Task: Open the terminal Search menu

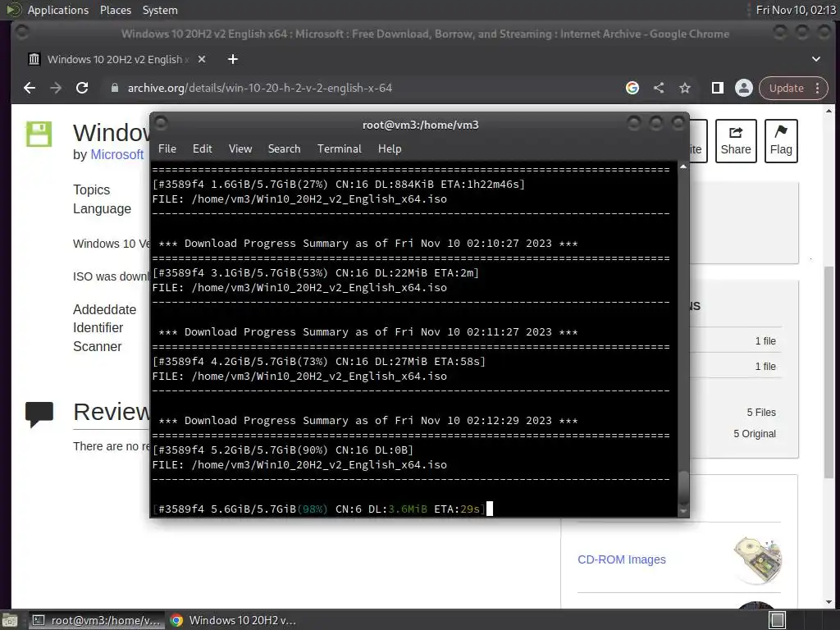Action: point(284,148)
